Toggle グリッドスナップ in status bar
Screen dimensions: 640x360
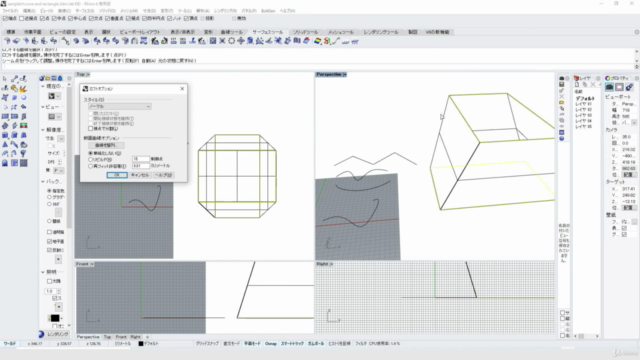pos(207,344)
